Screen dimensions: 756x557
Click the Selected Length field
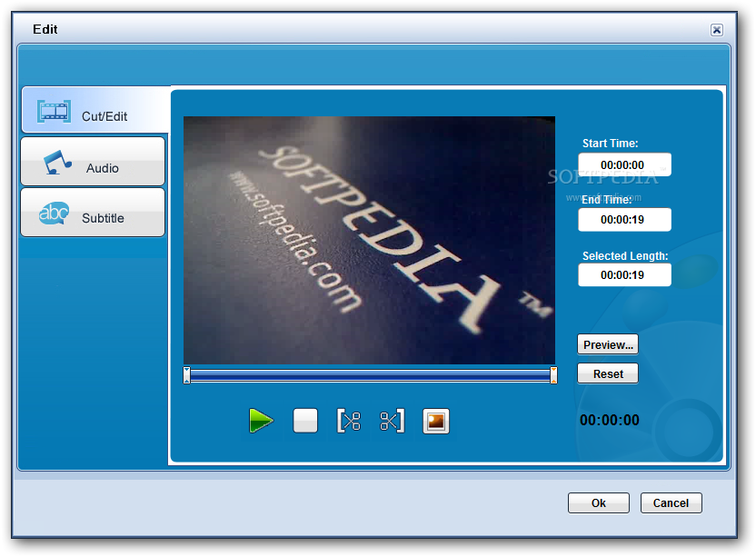(x=624, y=275)
